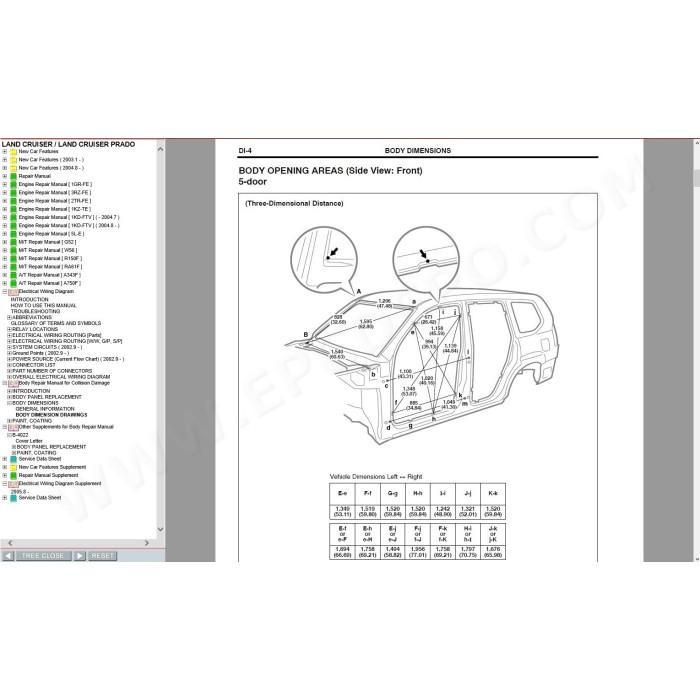Click the yellow folder icon for New Car Features (2003.1 -)
700x700 pixels.
point(13,160)
